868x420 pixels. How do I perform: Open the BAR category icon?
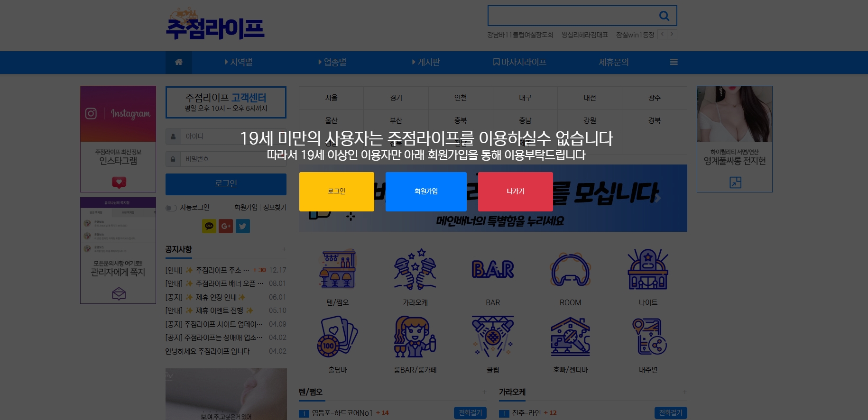[x=493, y=269]
